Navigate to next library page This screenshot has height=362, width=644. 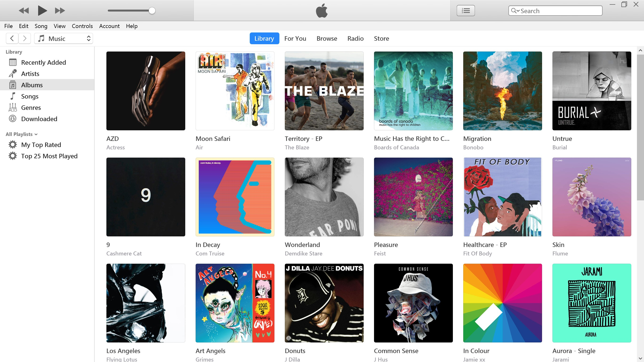(25, 38)
